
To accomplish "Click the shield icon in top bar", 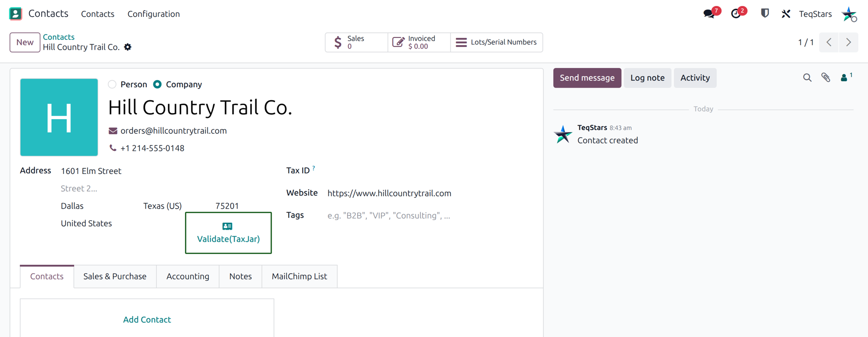I will coord(765,13).
